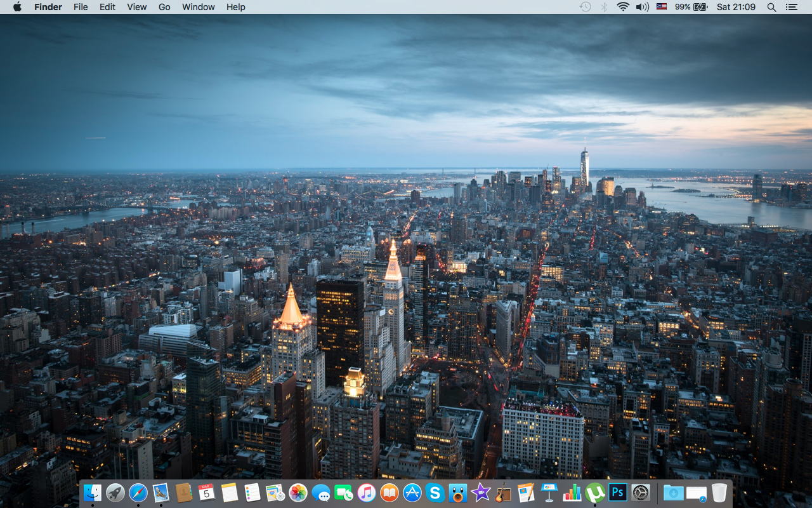Open the Help menu
Viewport: 812px width, 508px height.
point(235,7)
